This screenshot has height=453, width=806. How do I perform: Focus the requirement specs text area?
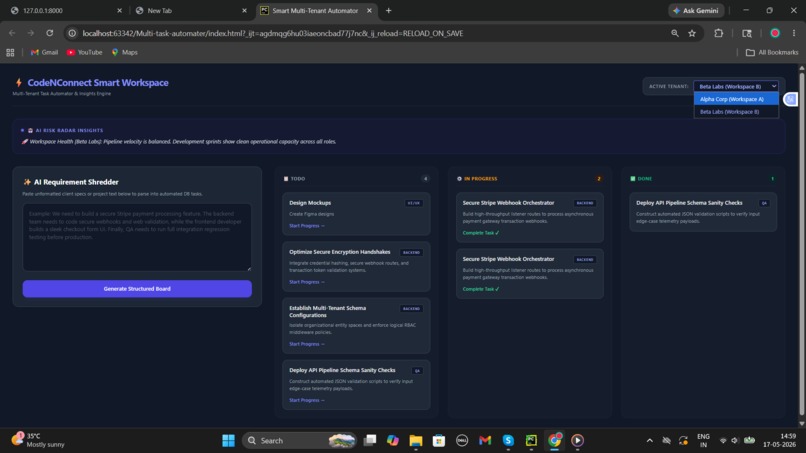pos(137,237)
